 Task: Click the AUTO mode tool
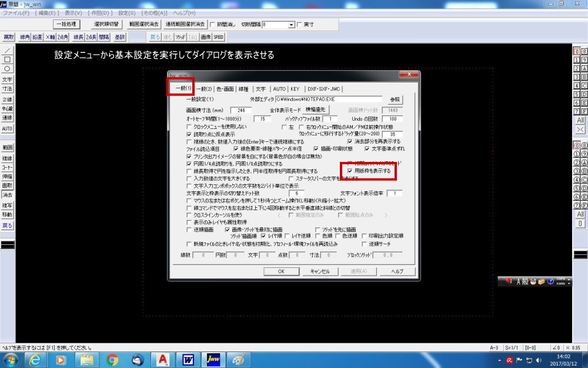click(7, 128)
